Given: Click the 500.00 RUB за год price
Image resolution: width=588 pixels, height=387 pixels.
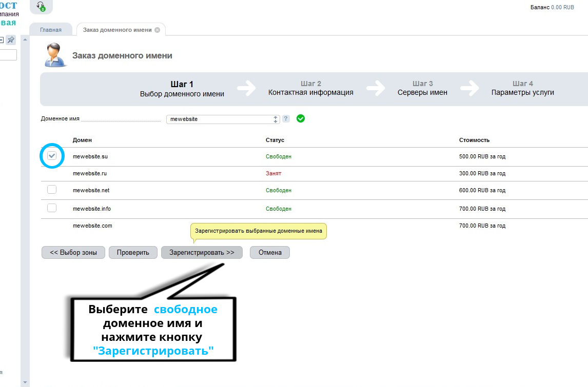Looking at the screenshot, I should coord(482,157).
